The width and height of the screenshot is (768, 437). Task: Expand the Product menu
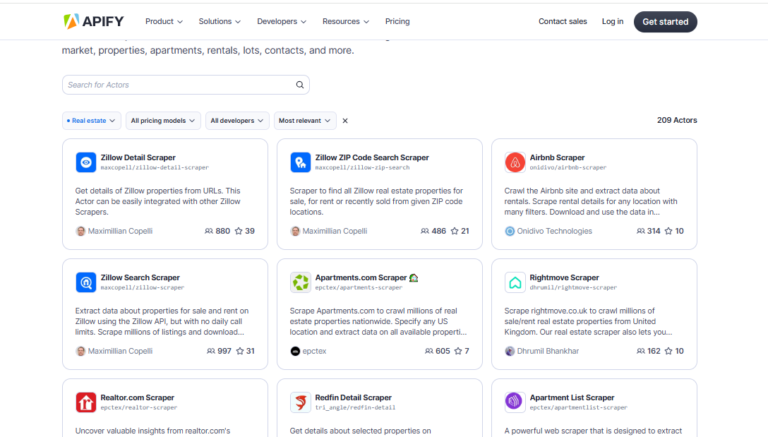click(164, 22)
